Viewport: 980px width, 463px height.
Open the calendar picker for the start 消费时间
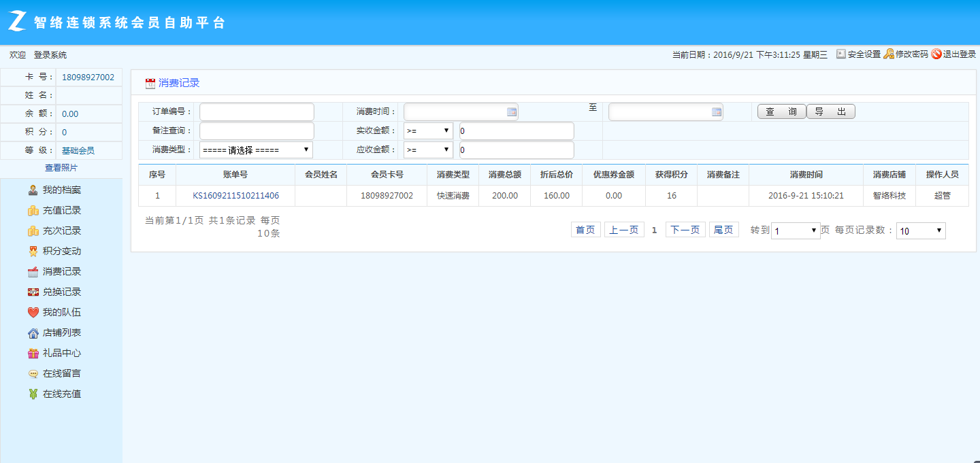(x=512, y=112)
